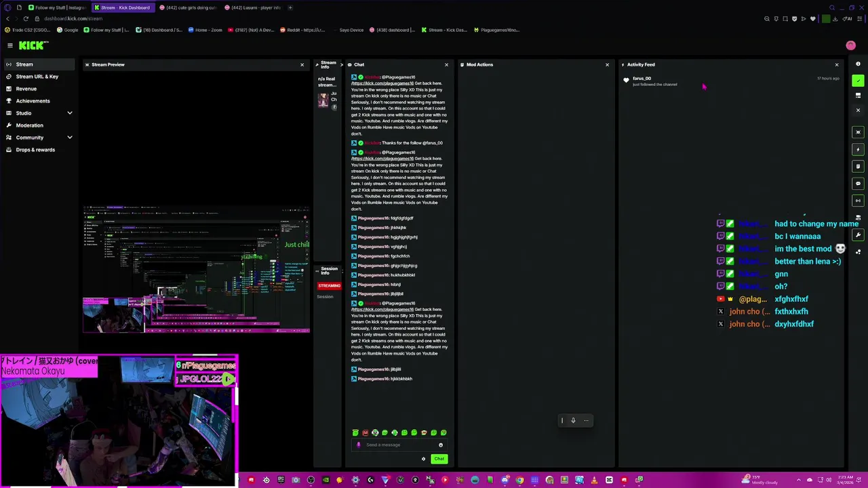Image resolution: width=868 pixels, height=488 pixels.
Task: Open chat settings gear icon
Action: point(424,459)
